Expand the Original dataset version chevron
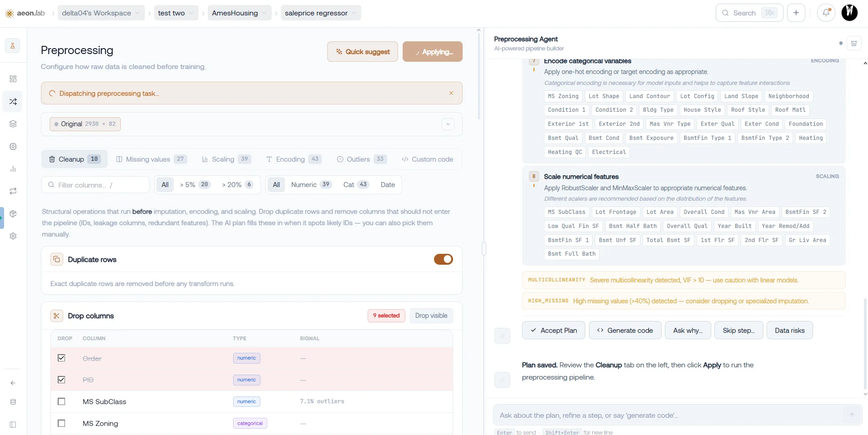Viewport: 868px width, 435px height. (448, 124)
